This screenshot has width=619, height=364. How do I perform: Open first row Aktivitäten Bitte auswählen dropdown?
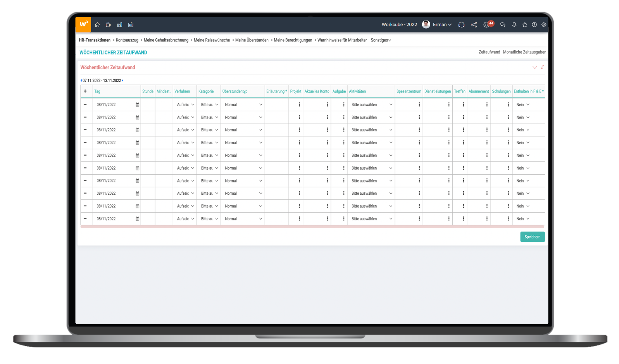[371, 105]
